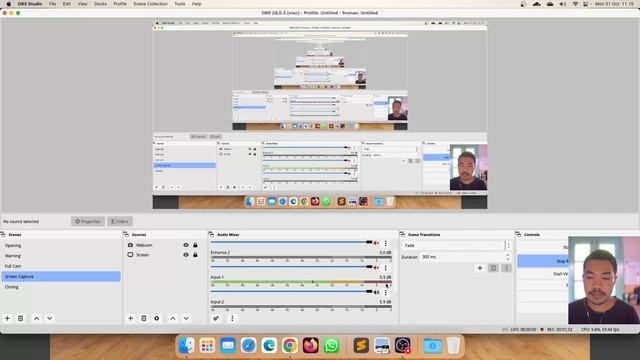Move the source up with the Sources up arrow
The width and height of the screenshot is (640, 360).
click(173, 318)
